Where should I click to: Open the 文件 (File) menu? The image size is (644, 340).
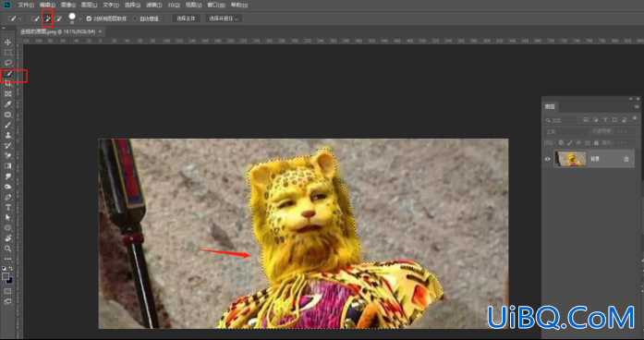pos(26,5)
